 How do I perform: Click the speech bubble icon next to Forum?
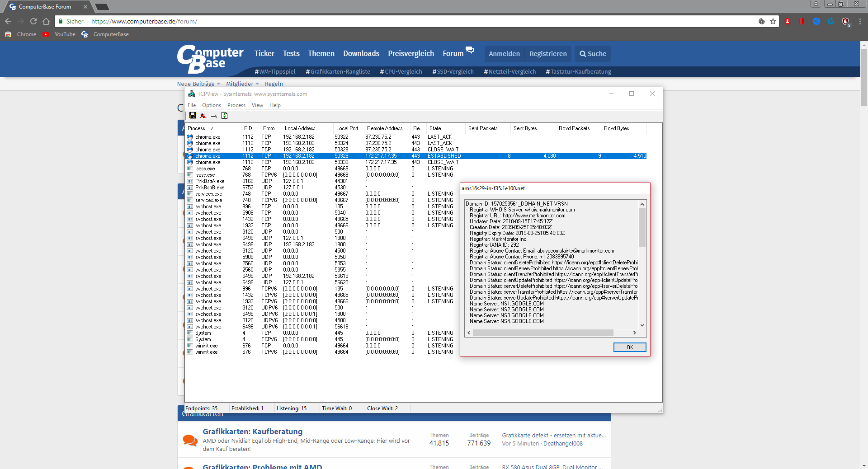click(470, 50)
